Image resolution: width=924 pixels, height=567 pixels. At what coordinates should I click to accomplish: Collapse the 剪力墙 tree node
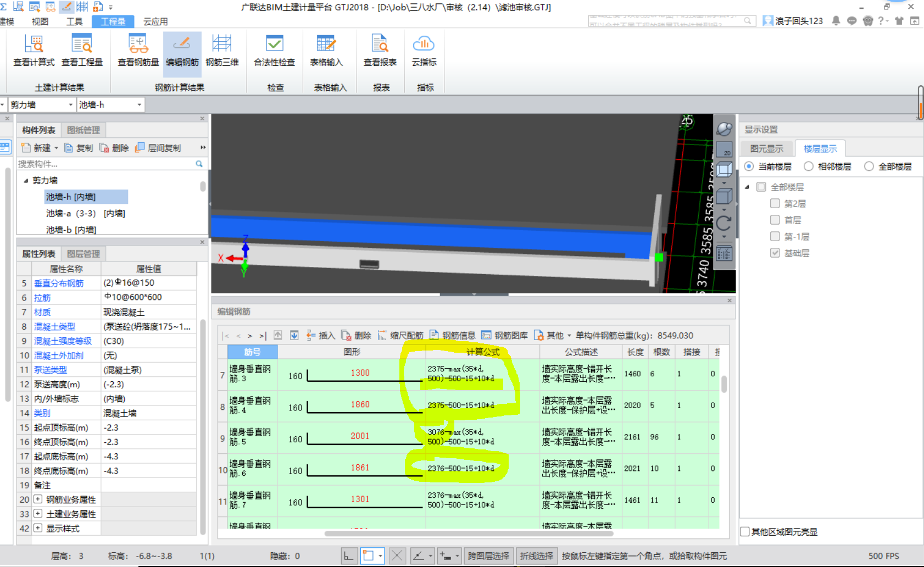(x=26, y=180)
